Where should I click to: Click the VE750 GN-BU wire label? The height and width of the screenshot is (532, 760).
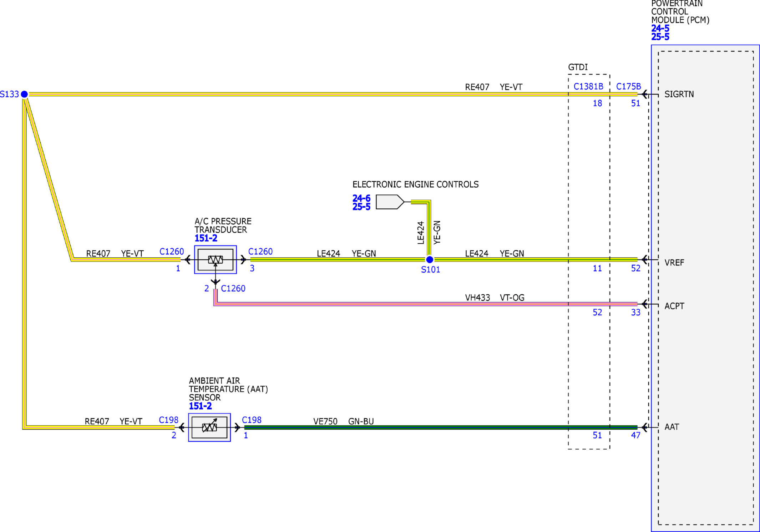coord(343,421)
